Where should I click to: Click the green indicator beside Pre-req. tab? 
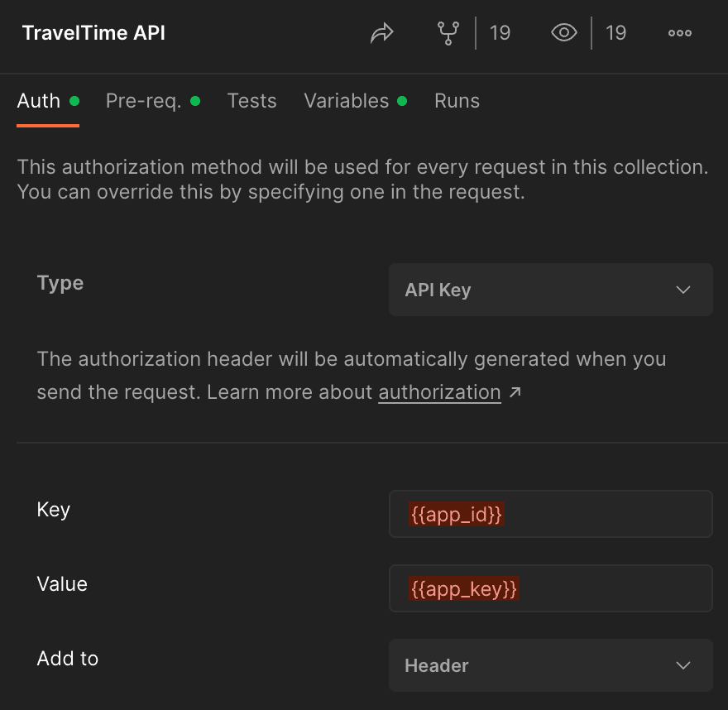coord(195,100)
